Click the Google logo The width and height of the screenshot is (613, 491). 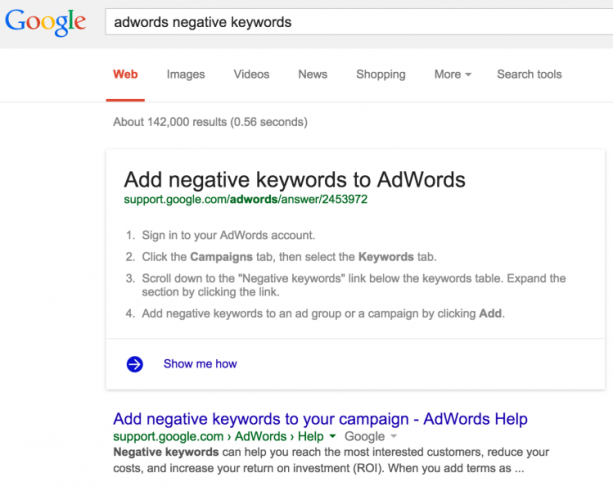click(45, 23)
